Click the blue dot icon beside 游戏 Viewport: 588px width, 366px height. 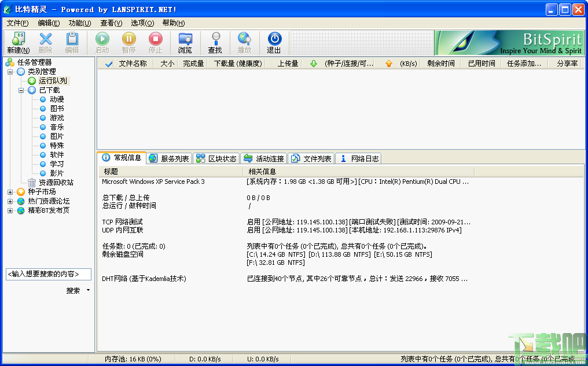click(43, 117)
